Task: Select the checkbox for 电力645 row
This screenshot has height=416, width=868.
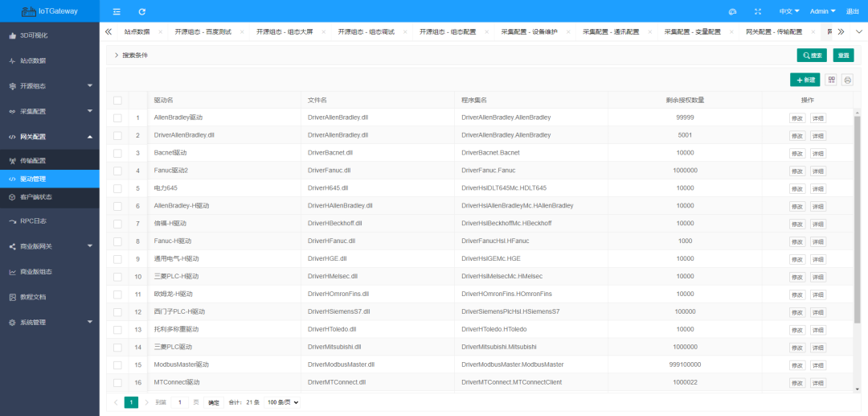Action: (118, 188)
